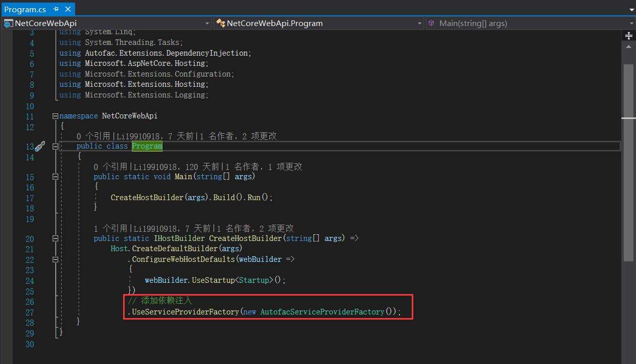Click the NetCoreWebApi project icon

pos(8,23)
